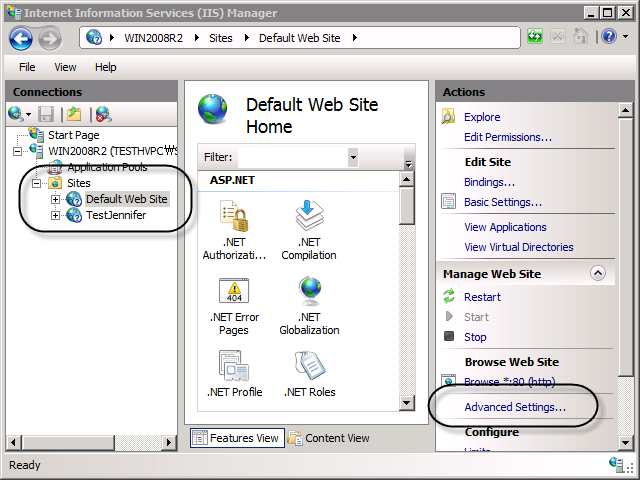Open Edit Permissions link
The image size is (640, 480).
(x=508, y=137)
